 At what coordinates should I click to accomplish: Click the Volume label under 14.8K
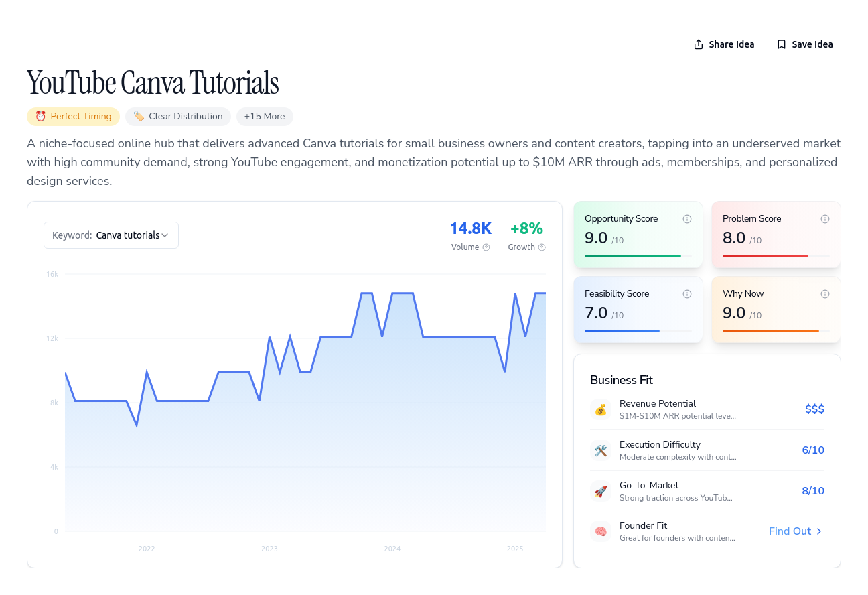point(465,247)
